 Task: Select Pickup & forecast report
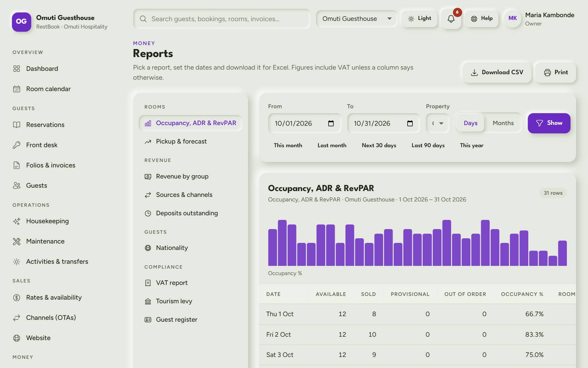click(x=190, y=141)
